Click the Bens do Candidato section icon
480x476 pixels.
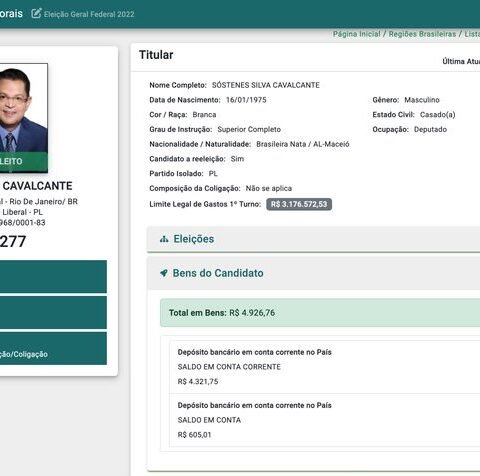(x=164, y=273)
